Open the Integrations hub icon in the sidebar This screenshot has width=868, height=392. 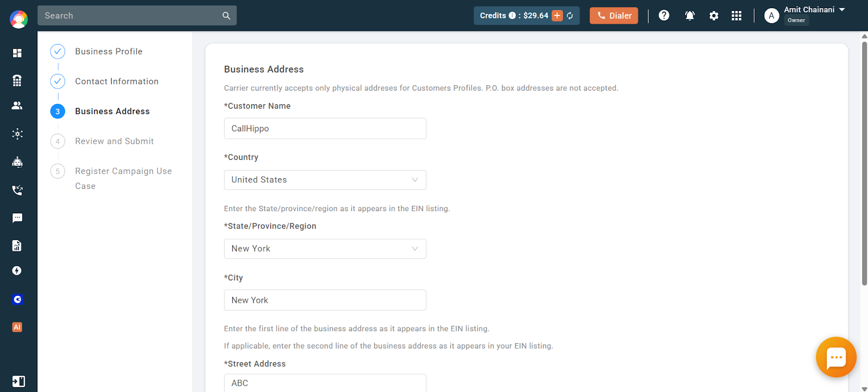pos(17,134)
